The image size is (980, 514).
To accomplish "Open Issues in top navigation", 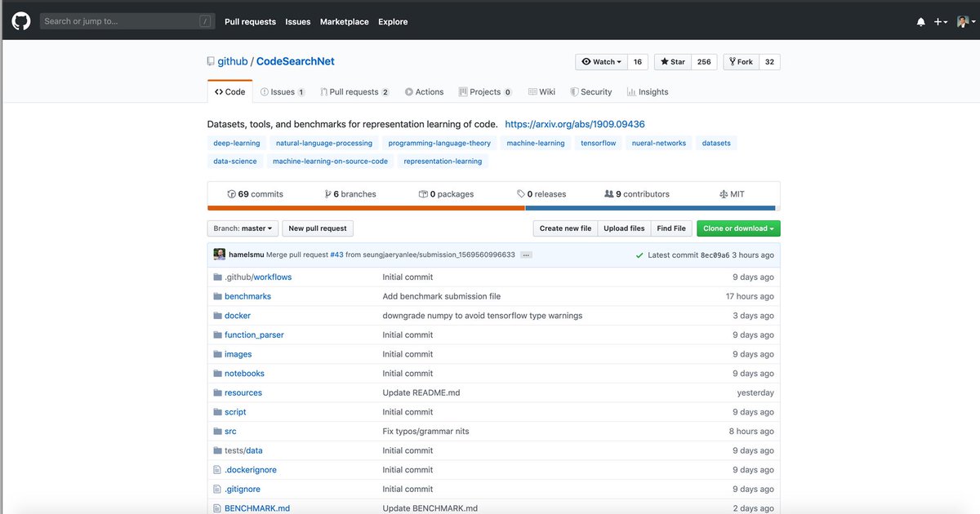I will (298, 22).
